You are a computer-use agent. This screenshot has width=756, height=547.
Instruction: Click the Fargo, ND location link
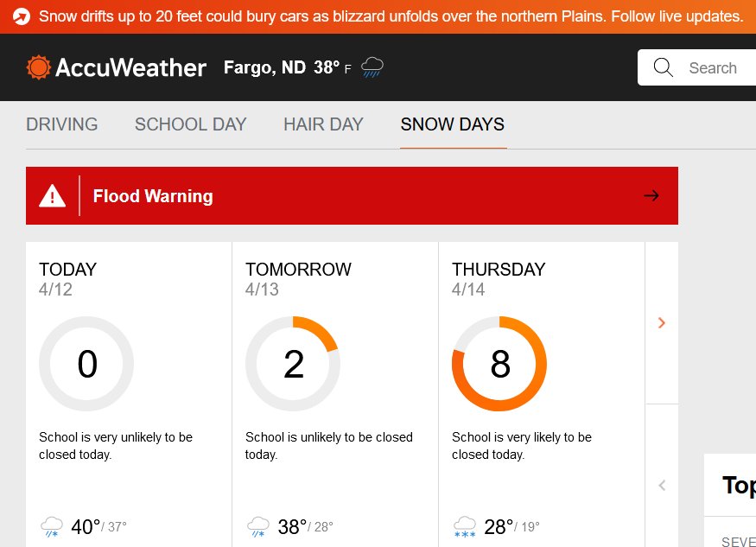click(x=264, y=67)
